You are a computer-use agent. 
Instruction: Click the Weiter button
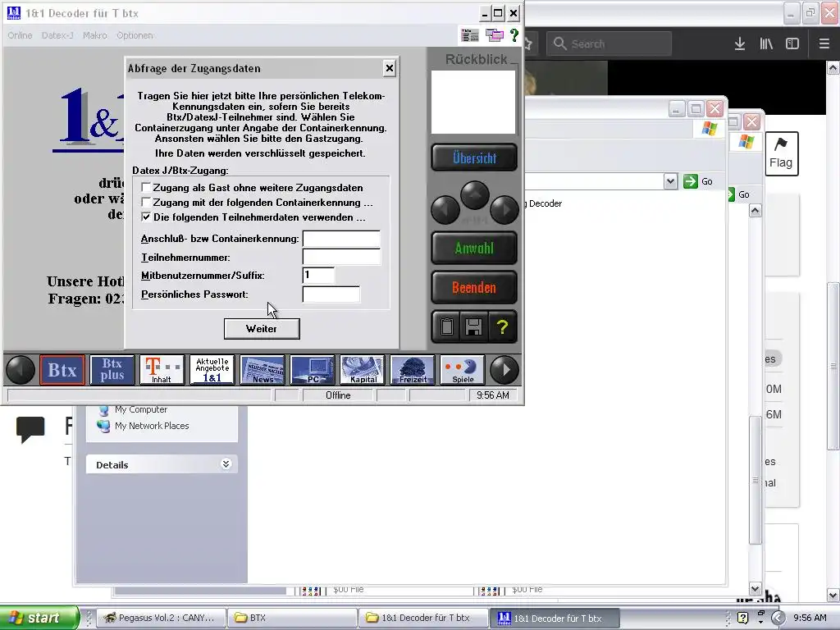click(262, 329)
